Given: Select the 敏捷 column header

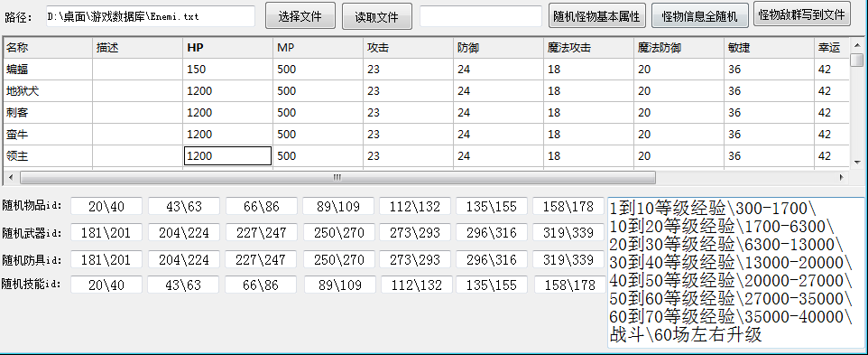Looking at the screenshot, I should tap(769, 48).
